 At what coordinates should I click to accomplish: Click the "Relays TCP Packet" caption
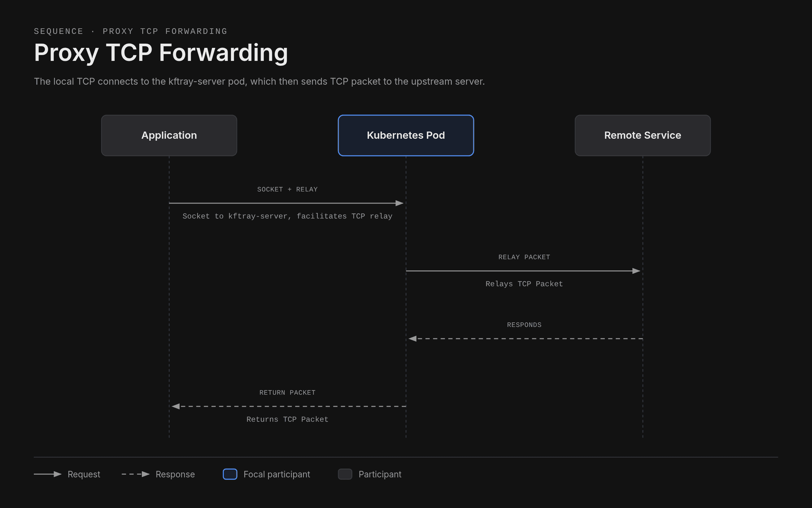click(x=524, y=284)
